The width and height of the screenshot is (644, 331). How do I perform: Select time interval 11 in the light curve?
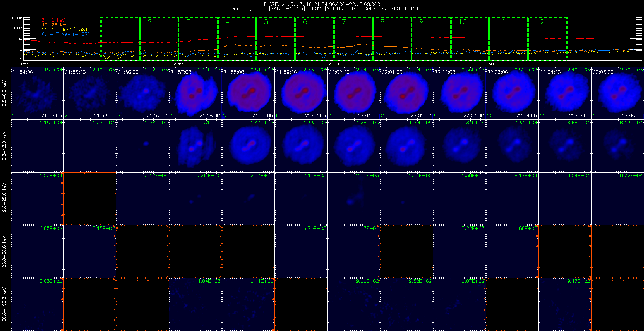[509, 39]
